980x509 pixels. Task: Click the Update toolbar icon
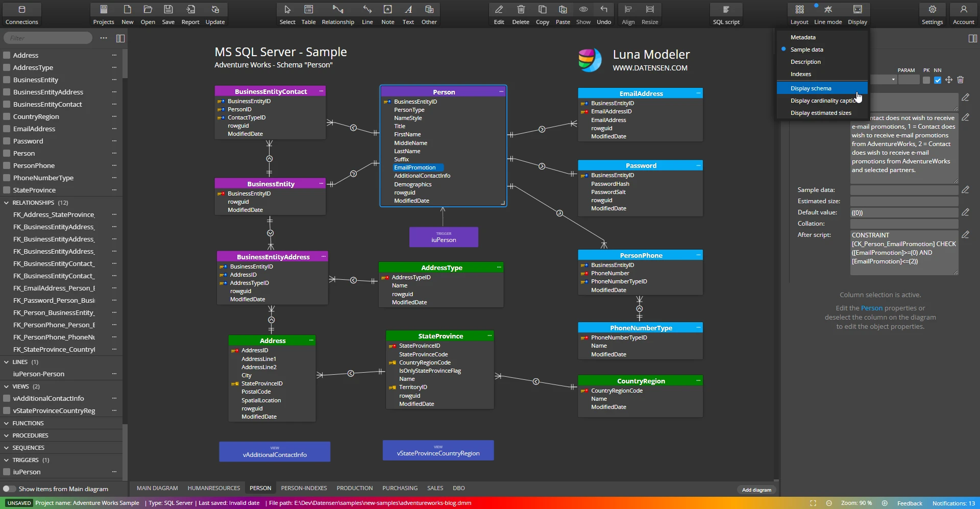click(215, 14)
